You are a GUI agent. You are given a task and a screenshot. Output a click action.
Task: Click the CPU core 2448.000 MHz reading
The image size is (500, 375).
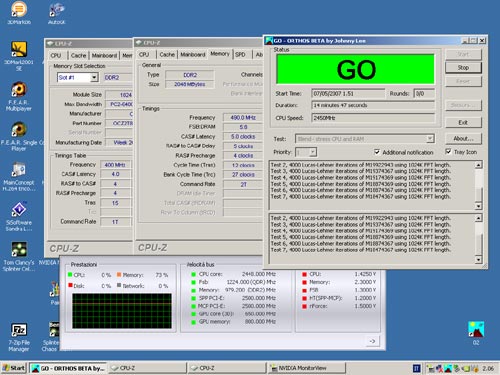(x=258, y=274)
